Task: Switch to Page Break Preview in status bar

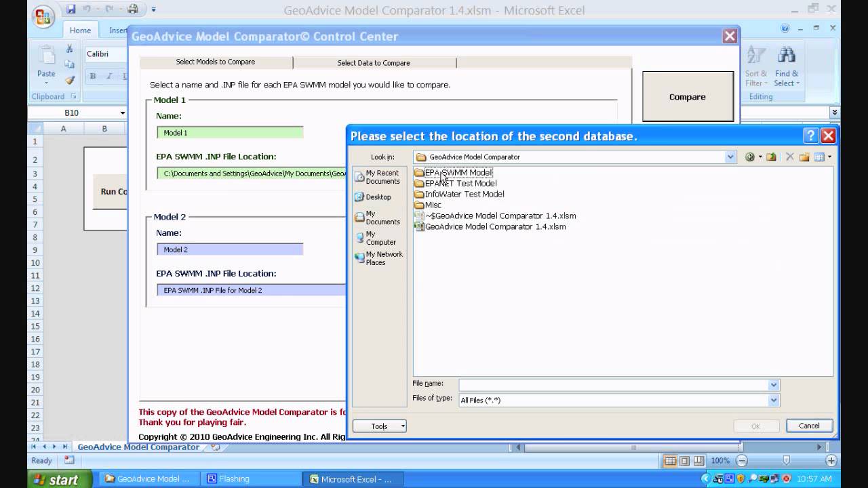Action: tap(698, 461)
